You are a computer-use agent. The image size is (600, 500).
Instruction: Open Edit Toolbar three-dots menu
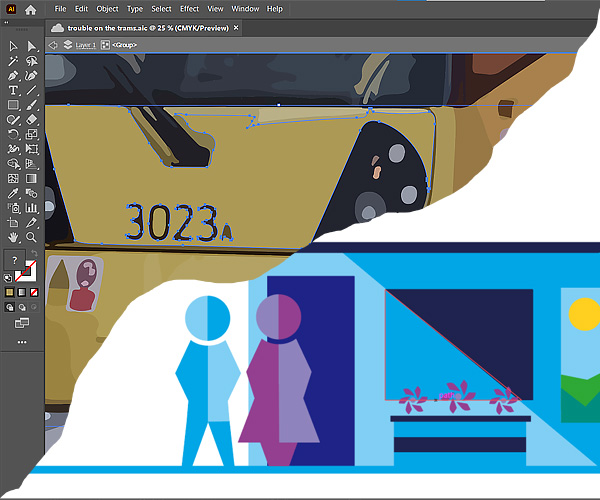tap(22, 342)
